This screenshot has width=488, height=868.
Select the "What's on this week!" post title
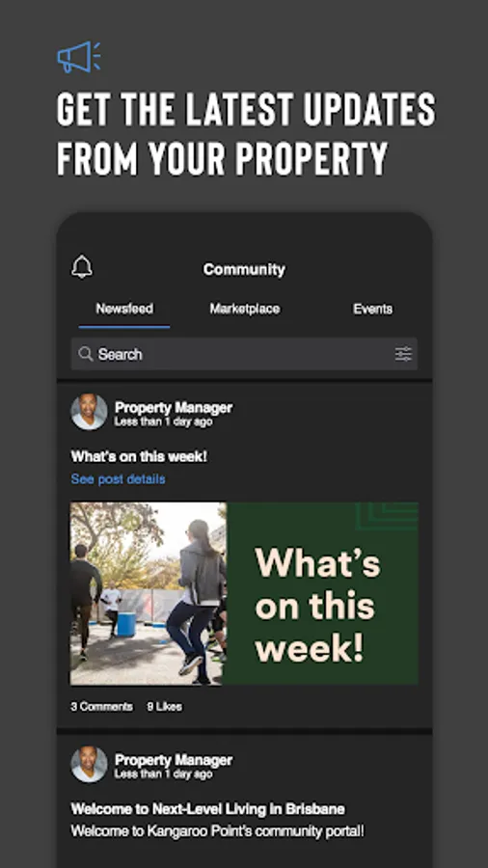click(x=139, y=457)
